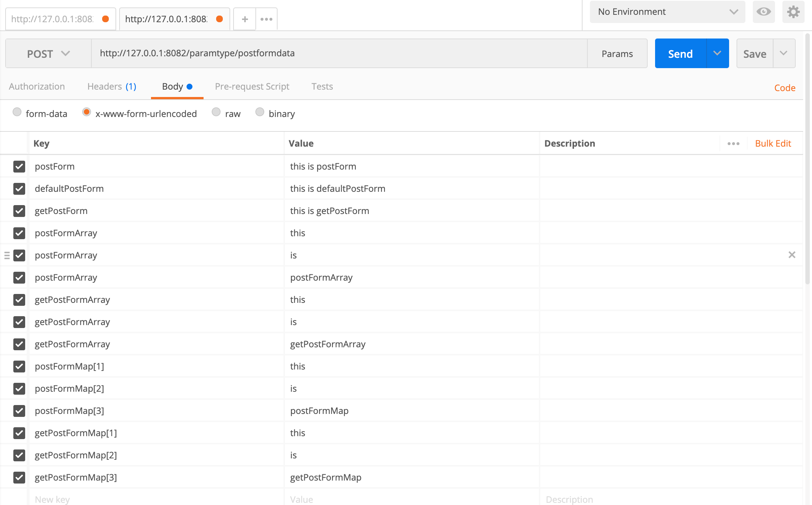Open the Tests tab
The image size is (812, 505).
[x=322, y=87]
